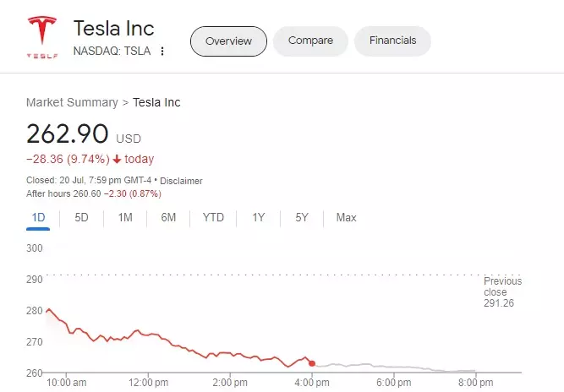Show the 1Y price chart
The width and height of the screenshot is (564, 392).
[x=258, y=218]
